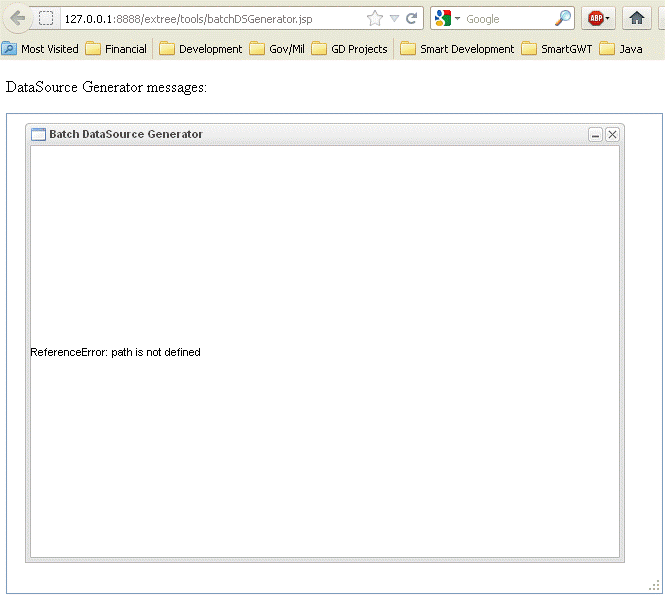Screen dimensions: 665x595
Task: Click the page identity icon beside URL
Action: tap(46, 18)
